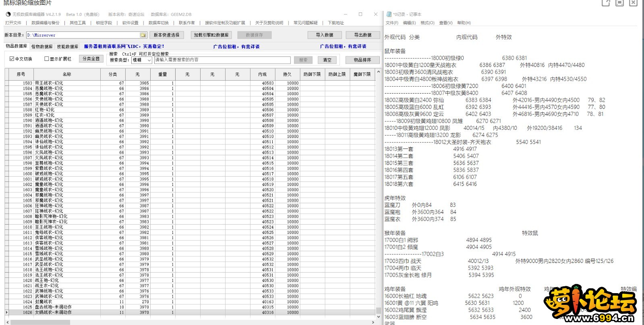The width and height of the screenshot is (644, 325).
Task: Open the 其他工具 menu
Action: click(x=77, y=23)
